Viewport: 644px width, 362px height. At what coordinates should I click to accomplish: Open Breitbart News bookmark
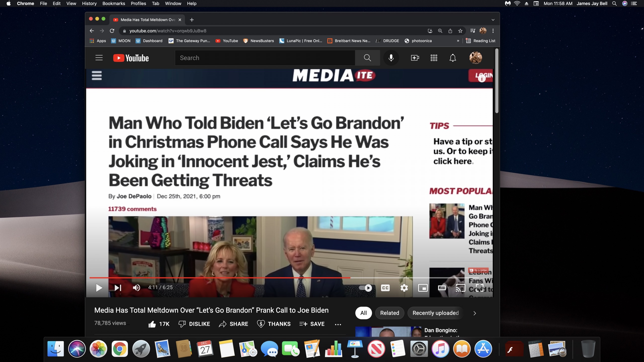click(349, 41)
